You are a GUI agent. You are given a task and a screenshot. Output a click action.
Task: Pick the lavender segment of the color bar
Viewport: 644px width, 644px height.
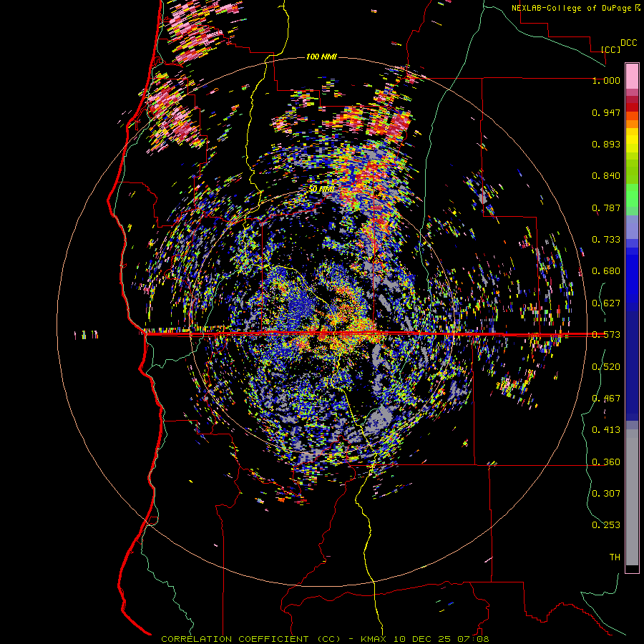click(632, 227)
